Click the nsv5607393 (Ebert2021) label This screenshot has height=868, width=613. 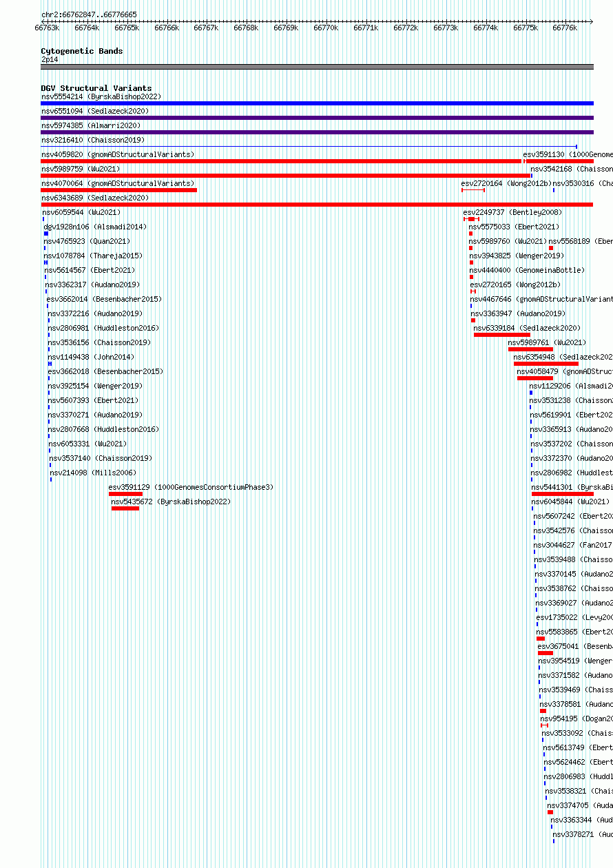[93, 400]
